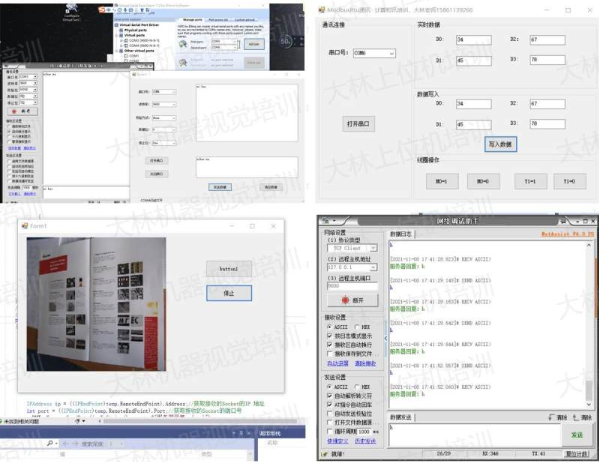Click the circular 50 desktop widget
The image size is (599, 462).
tap(286, 41)
